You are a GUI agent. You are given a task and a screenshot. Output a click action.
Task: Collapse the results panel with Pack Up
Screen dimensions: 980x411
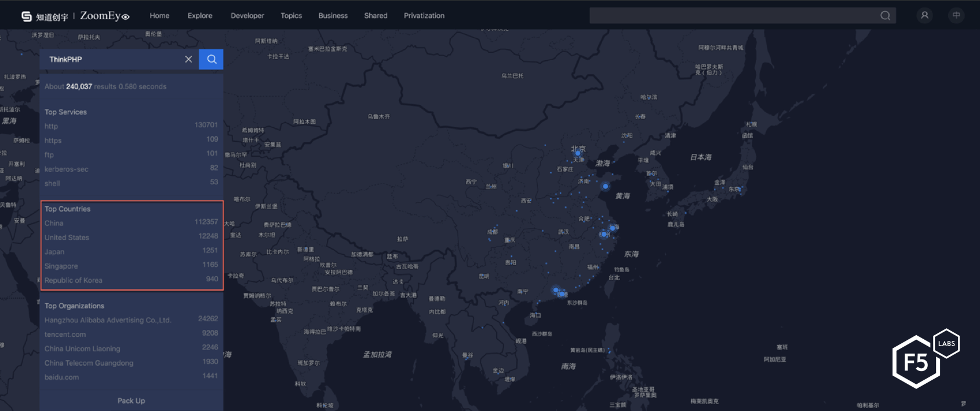[x=131, y=401]
